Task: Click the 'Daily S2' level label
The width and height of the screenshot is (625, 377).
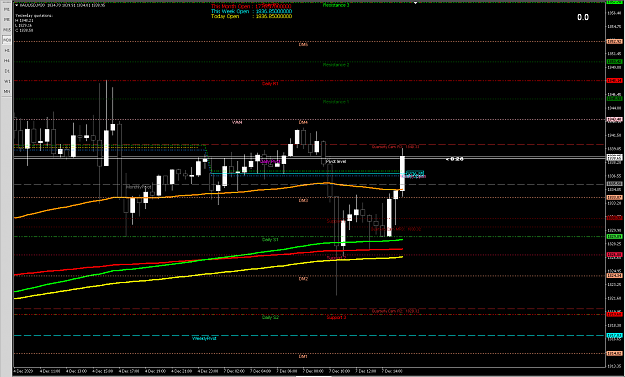Action: [270, 318]
